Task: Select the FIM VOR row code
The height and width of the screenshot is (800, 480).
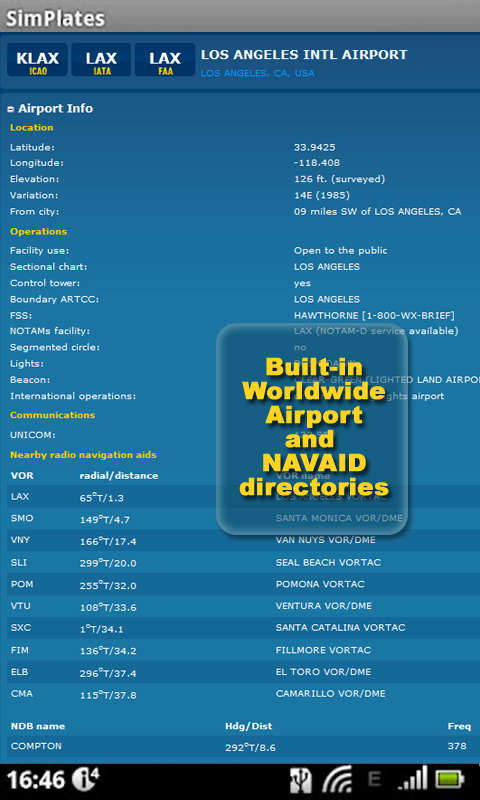Action: pos(19,650)
